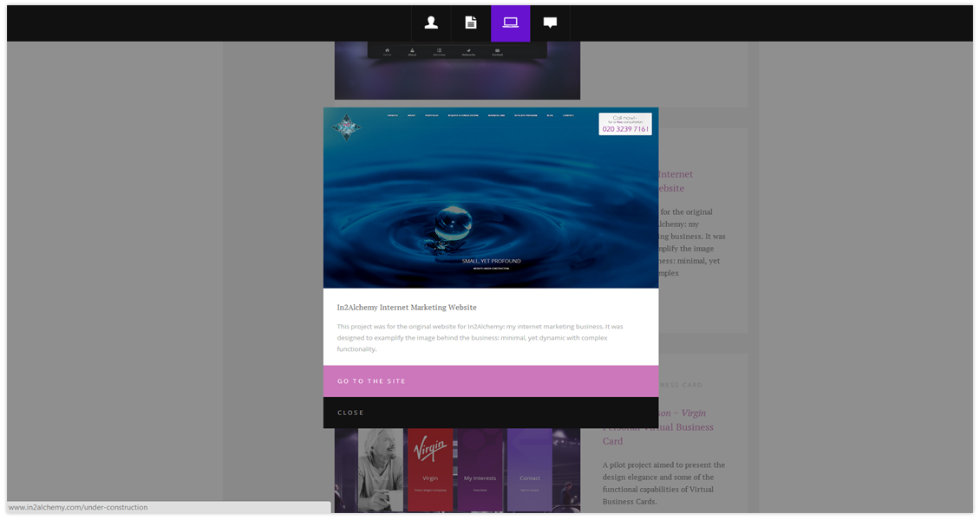The width and height of the screenshot is (980, 520).
Task: Select the purple laptop portfolio icon
Action: click(x=510, y=23)
